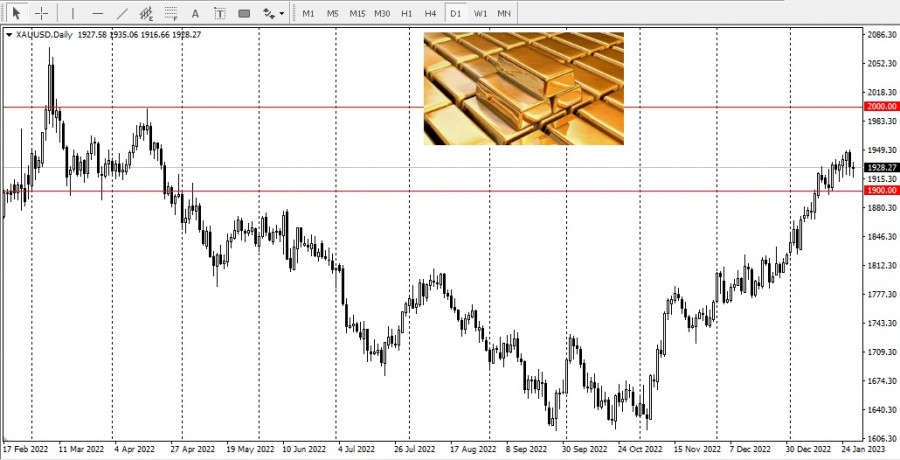
Task: Click the 2000.00 red price level label
Action: 881,106
